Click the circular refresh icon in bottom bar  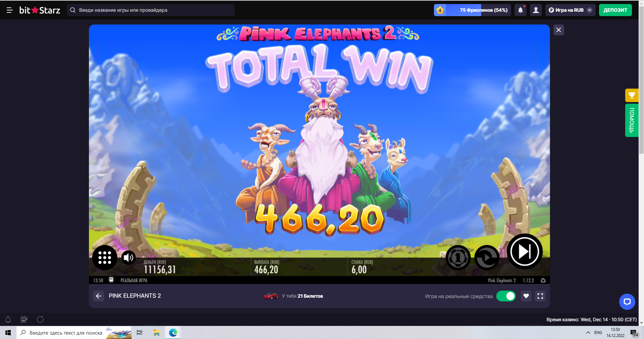click(x=40, y=320)
